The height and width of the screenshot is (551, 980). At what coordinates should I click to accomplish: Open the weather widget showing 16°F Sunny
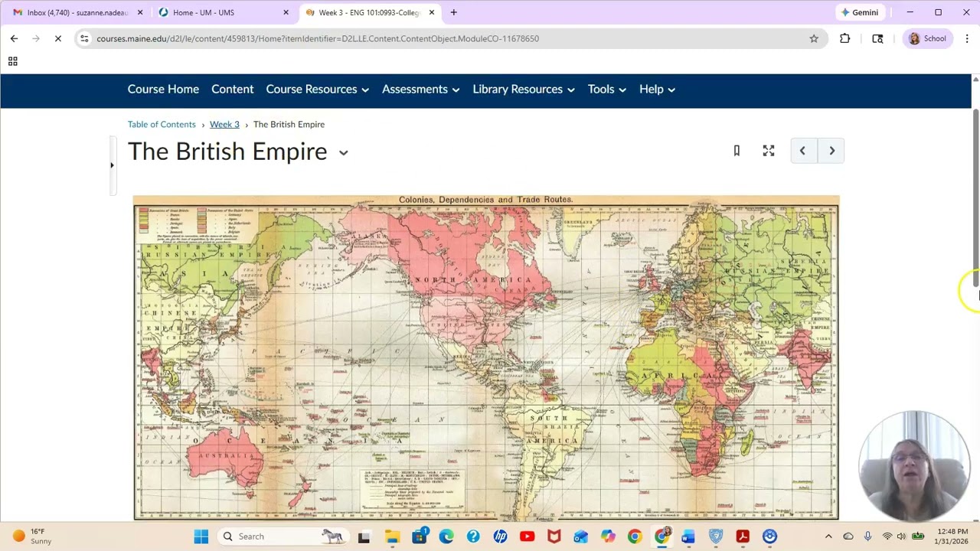point(31,536)
